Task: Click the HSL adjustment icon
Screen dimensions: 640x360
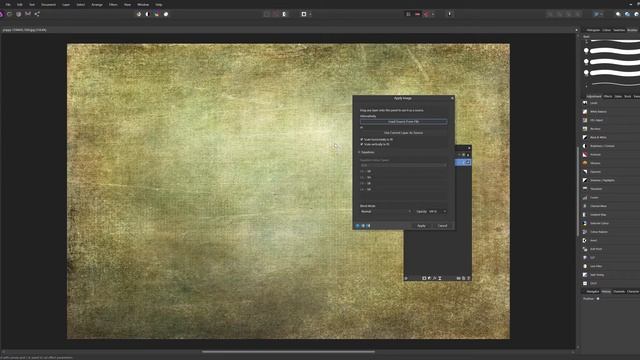Action: coord(585,120)
